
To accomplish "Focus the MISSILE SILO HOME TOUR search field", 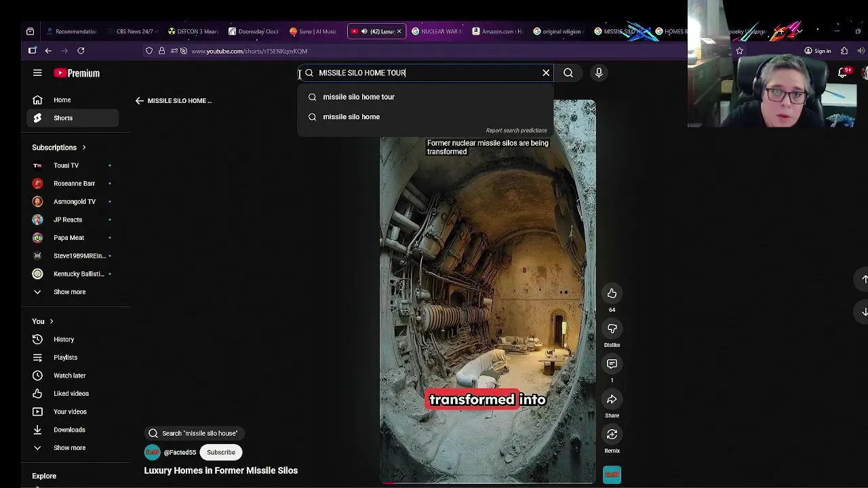I will pyautogui.click(x=427, y=73).
